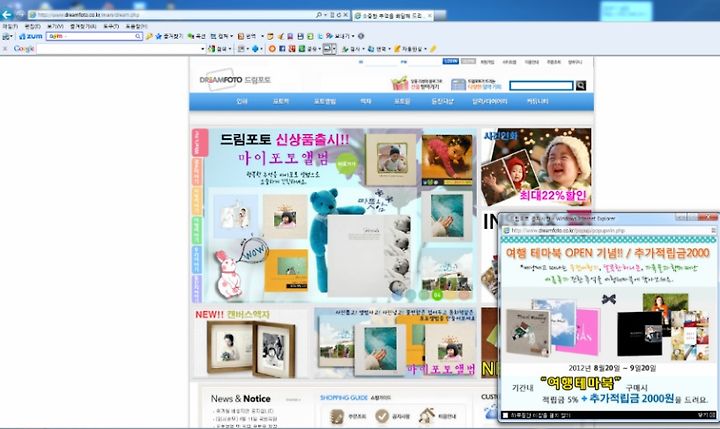This screenshot has width=720, height=429.
Task: Click the PW password input field
Action: (425, 62)
